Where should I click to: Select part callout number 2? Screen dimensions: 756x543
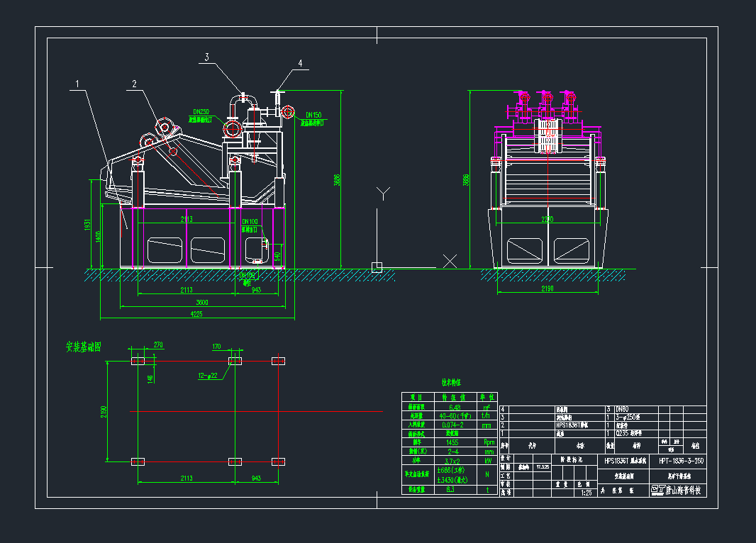[x=133, y=84]
